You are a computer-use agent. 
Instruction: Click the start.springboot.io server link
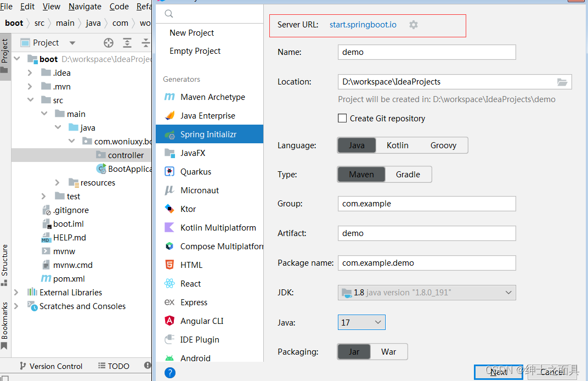(363, 25)
